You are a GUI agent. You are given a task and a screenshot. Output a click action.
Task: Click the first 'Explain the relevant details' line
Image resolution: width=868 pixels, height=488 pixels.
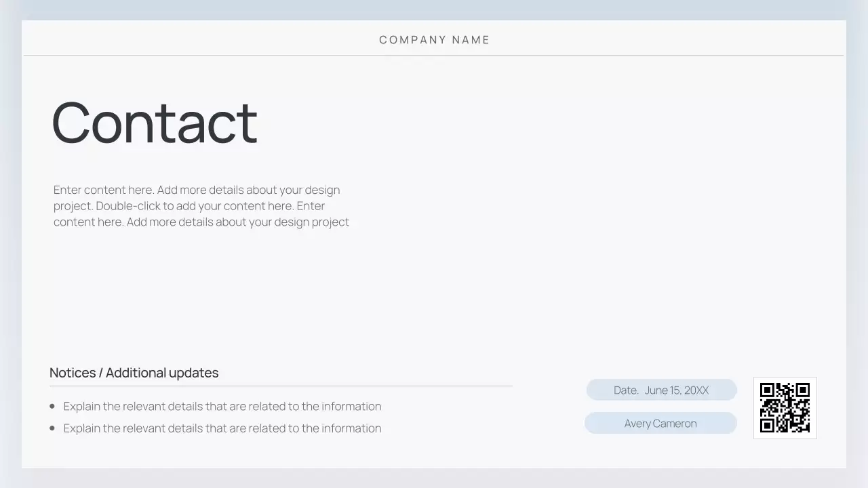222,406
